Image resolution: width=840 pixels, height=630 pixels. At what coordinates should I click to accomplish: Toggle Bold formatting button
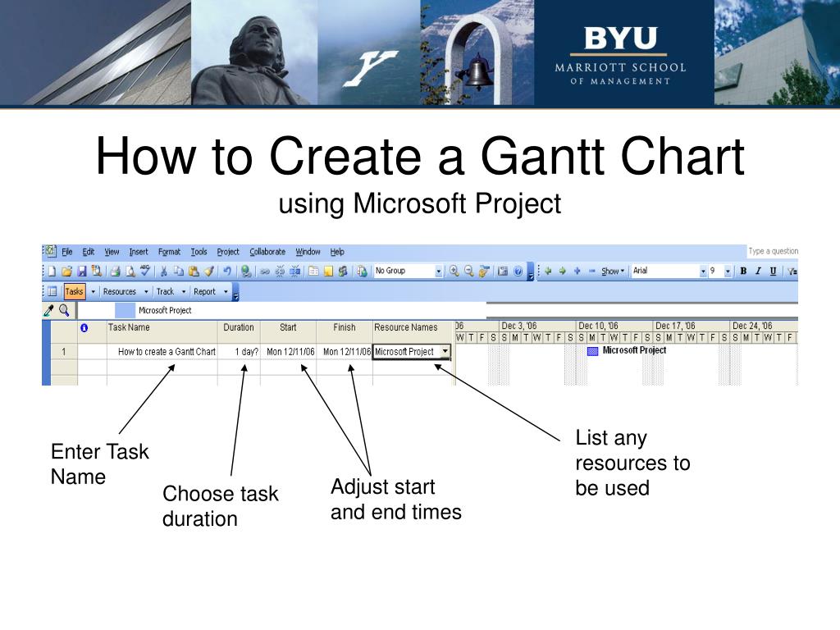click(743, 271)
